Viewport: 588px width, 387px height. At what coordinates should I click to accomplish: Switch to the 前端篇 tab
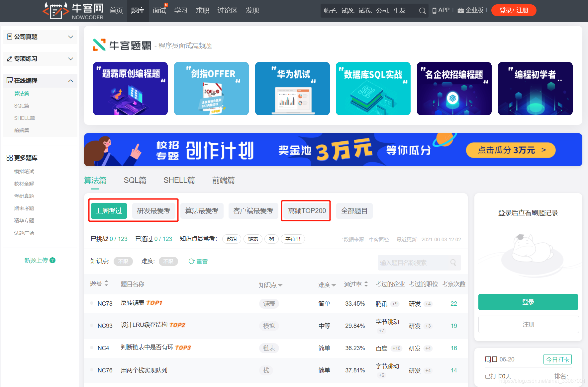tap(223, 180)
